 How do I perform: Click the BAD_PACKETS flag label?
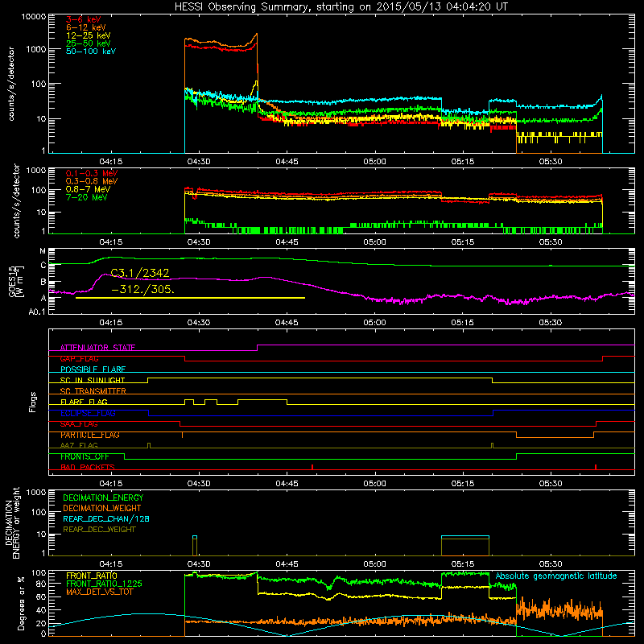pyautogui.click(x=88, y=467)
